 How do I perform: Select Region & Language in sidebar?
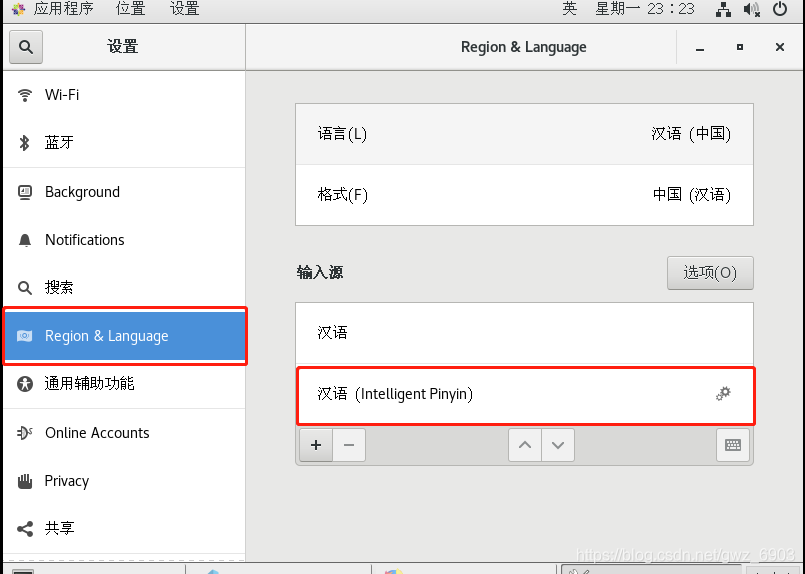tap(124, 336)
